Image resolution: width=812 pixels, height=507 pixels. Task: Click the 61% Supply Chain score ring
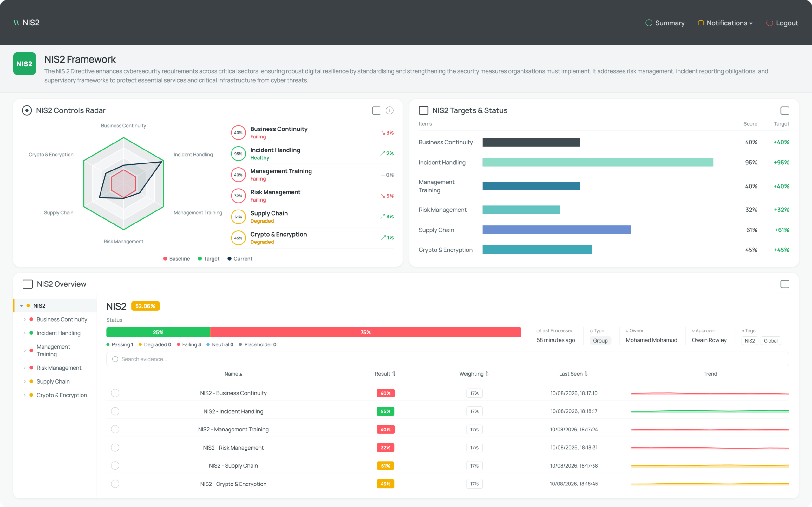point(238,217)
